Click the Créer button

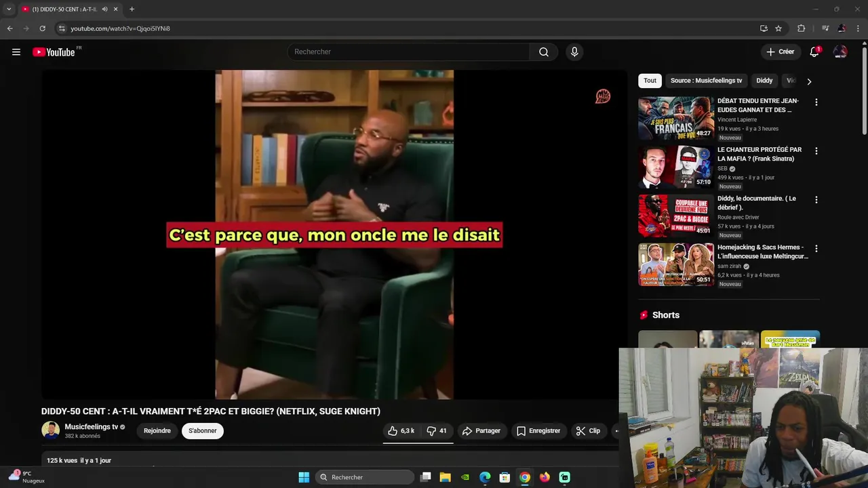click(x=780, y=52)
